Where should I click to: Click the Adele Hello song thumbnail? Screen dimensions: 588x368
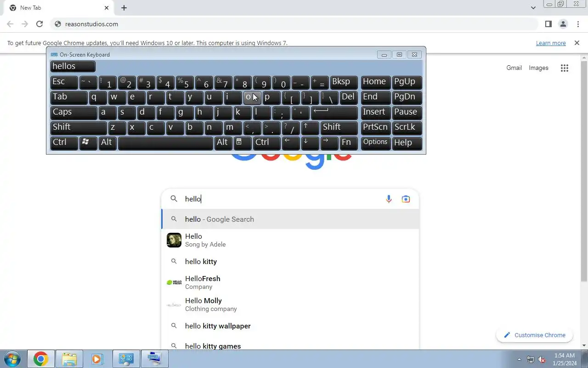pos(174,240)
